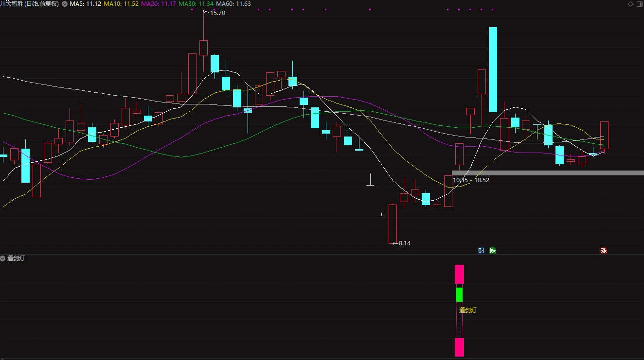Expand the 道剑灯 indicator dropdown arrow

[x=3, y=258]
